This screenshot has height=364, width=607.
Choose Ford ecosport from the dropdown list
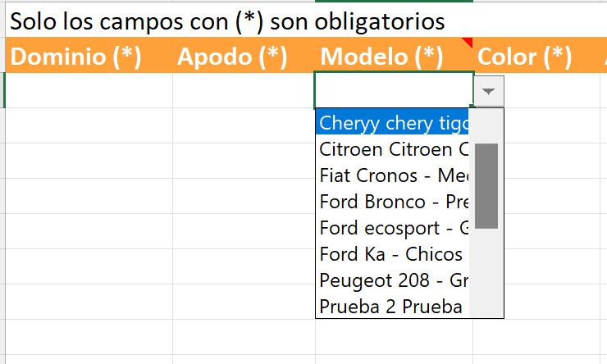(392, 228)
